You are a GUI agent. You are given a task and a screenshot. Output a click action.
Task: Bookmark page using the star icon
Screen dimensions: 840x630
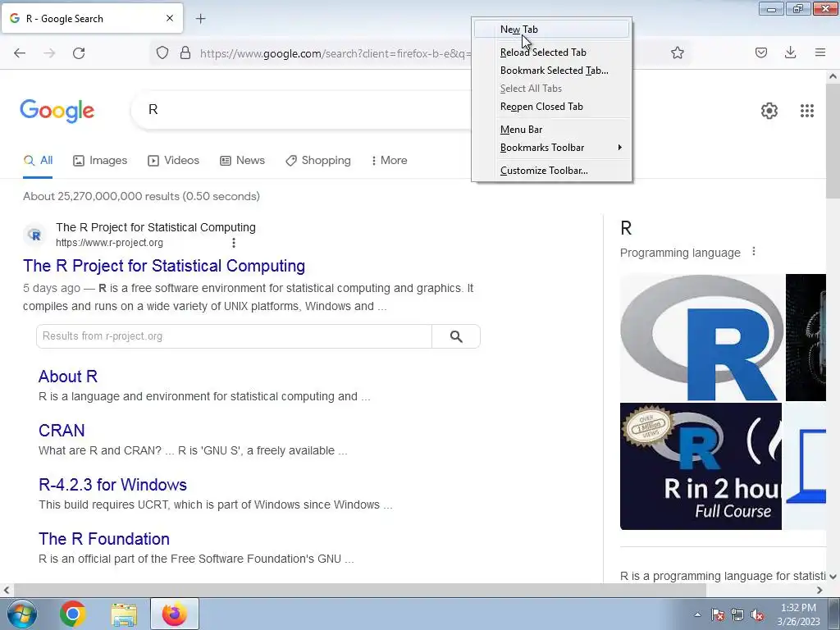(x=677, y=52)
